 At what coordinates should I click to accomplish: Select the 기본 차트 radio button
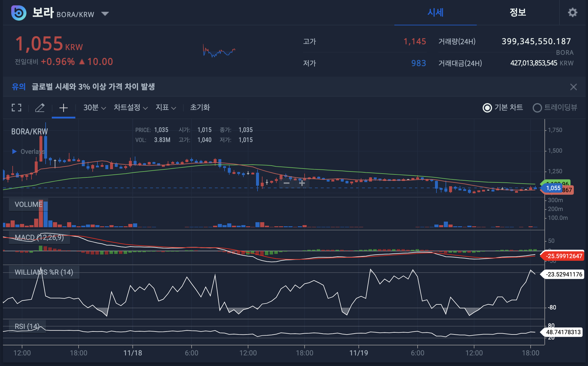[x=487, y=108]
